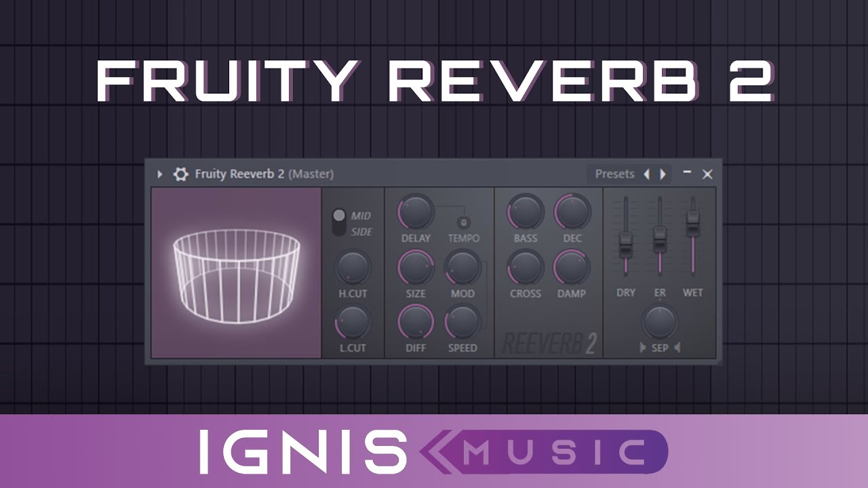Image resolution: width=868 pixels, height=488 pixels.
Task: Select the next preset arrow
Action: [x=663, y=174]
